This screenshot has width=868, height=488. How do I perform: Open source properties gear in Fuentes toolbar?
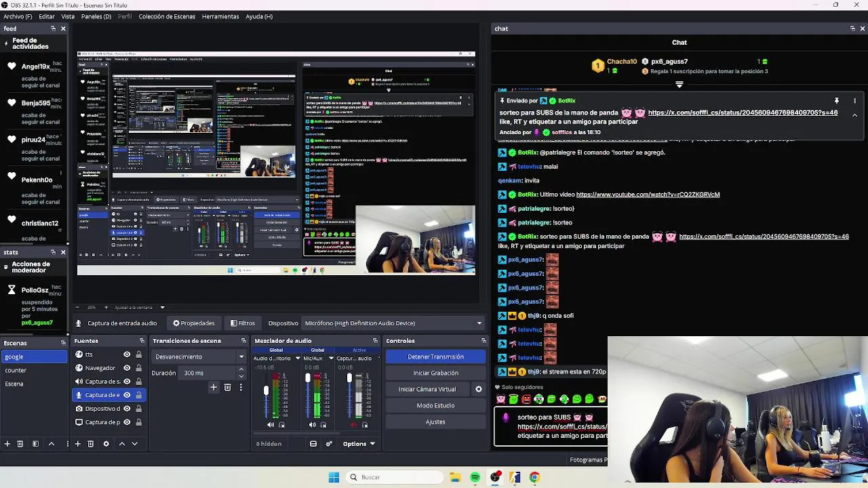coord(106,444)
